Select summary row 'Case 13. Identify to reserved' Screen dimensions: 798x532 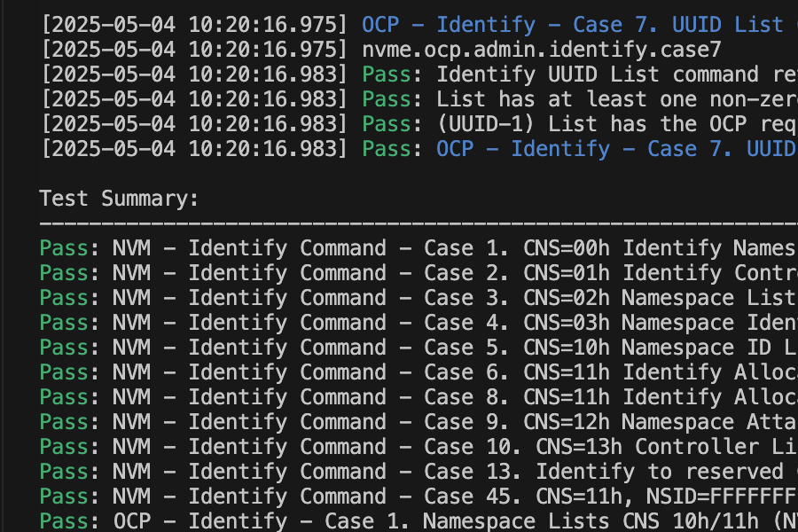pos(419,472)
